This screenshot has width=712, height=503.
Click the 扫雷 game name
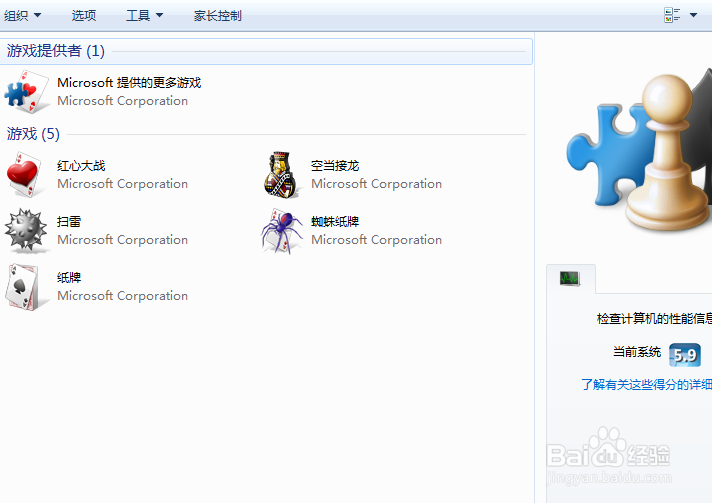coord(69,222)
